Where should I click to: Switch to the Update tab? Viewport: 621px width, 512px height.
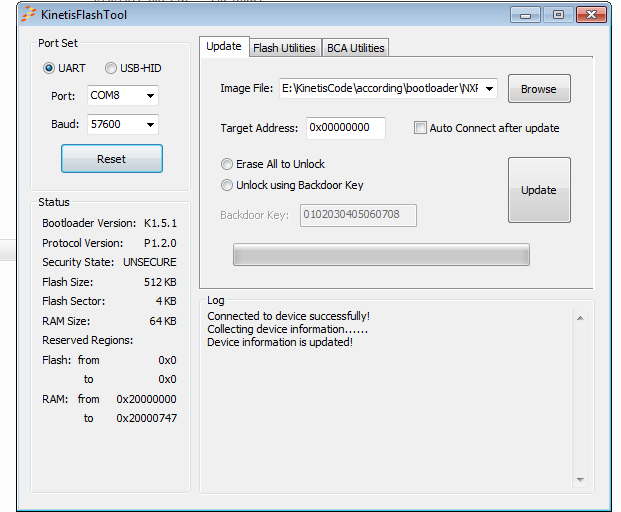pyautogui.click(x=224, y=46)
